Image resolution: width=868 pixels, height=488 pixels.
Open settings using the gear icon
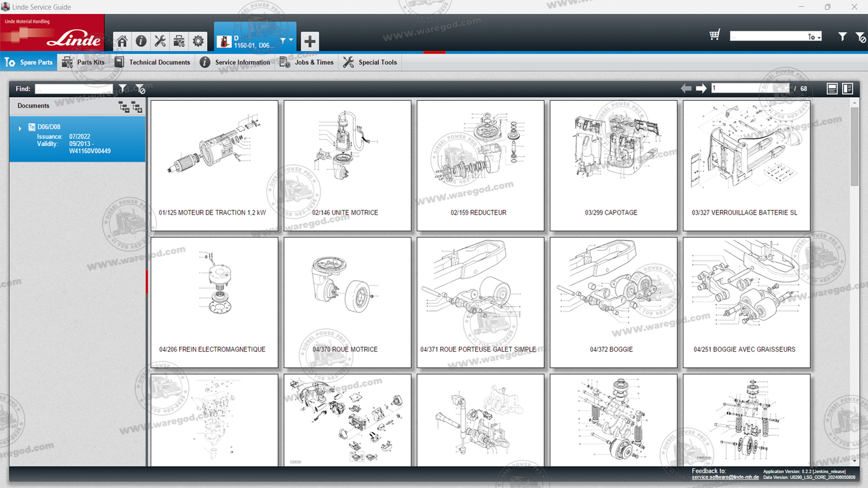click(x=198, y=41)
